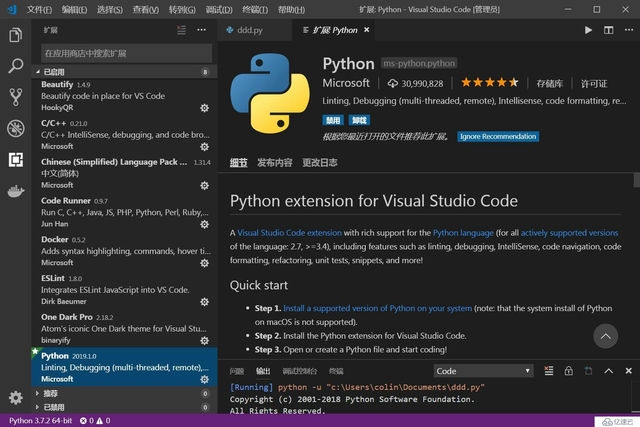The width and height of the screenshot is (640, 427).
Task: Open extensions panel more actions menu
Action: [x=202, y=30]
